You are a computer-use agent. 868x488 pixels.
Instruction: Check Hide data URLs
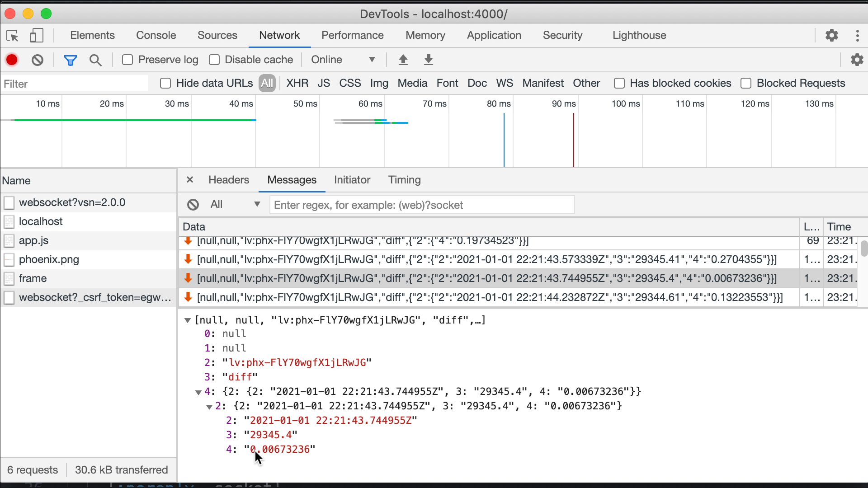pos(165,83)
